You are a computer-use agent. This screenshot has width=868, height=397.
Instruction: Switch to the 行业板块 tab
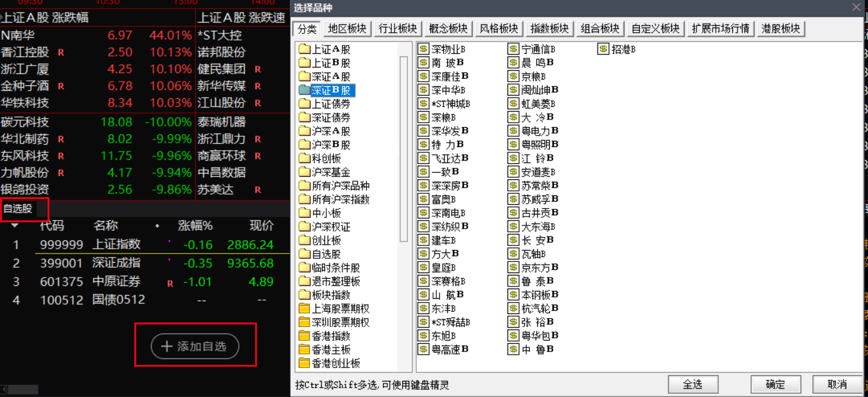(x=398, y=29)
